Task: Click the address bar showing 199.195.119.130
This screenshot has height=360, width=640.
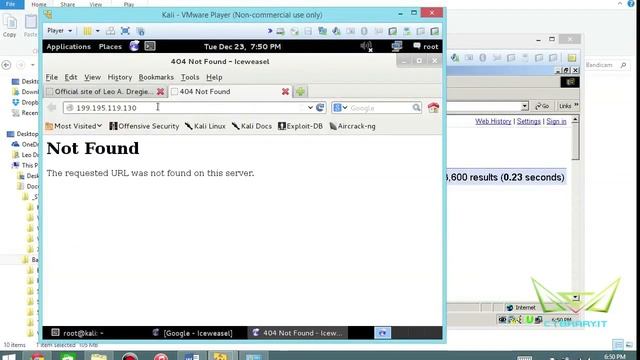Action: [x=184, y=108]
